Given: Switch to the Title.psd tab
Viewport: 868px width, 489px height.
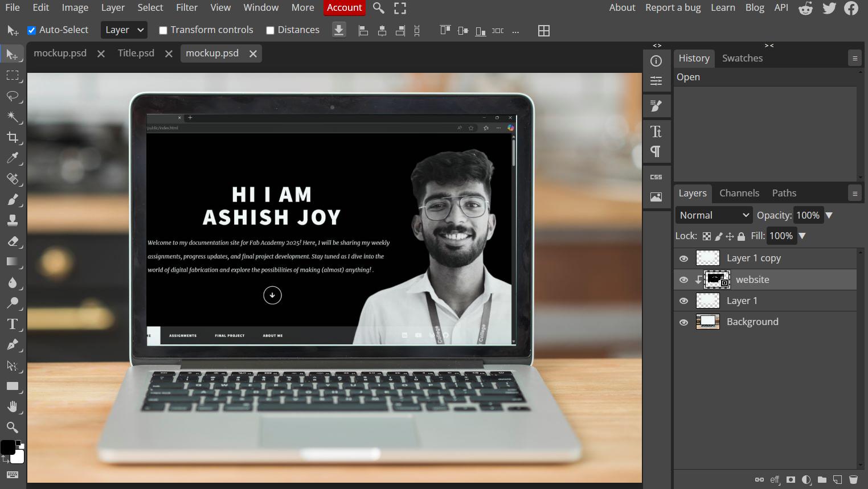Looking at the screenshot, I should point(136,53).
